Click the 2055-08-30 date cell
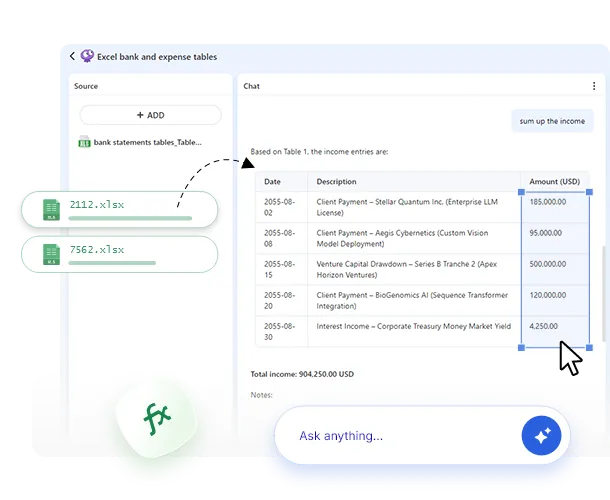The width and height of the screenshot is (610, 500). coord(282,332)
